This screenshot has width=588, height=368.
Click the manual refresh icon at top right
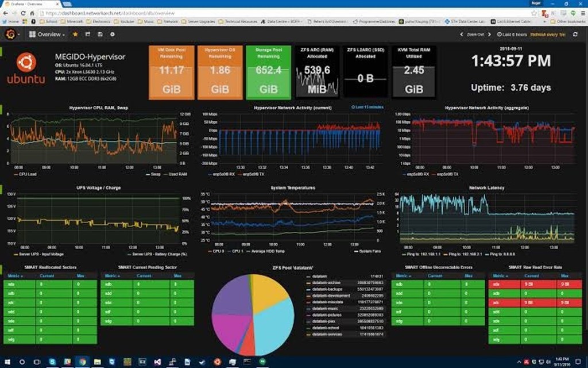(575, 34)
